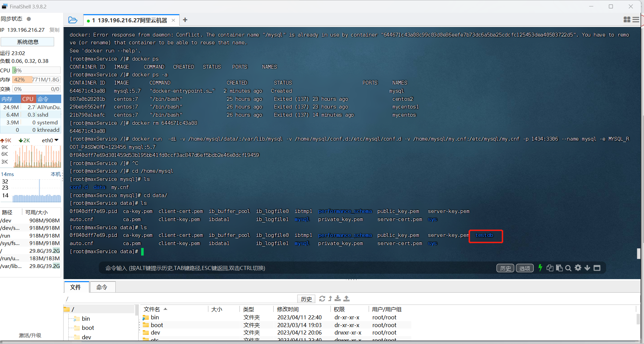Click the copy icon in terminal toolbar
The height and width of the screenshot is (344, 644).
(x=550, y=268)
